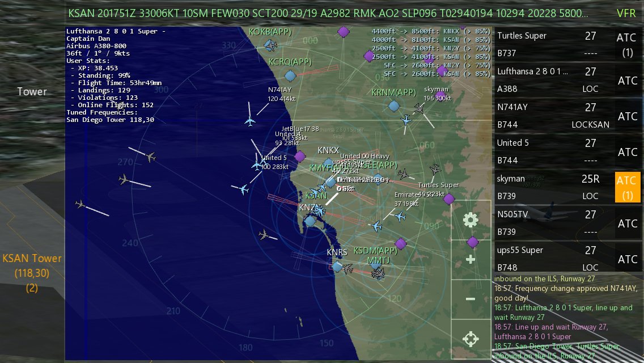Screen dimensions: 644x363
Task: Select skyman 196 300kt map label
Action: pos(438,94)
